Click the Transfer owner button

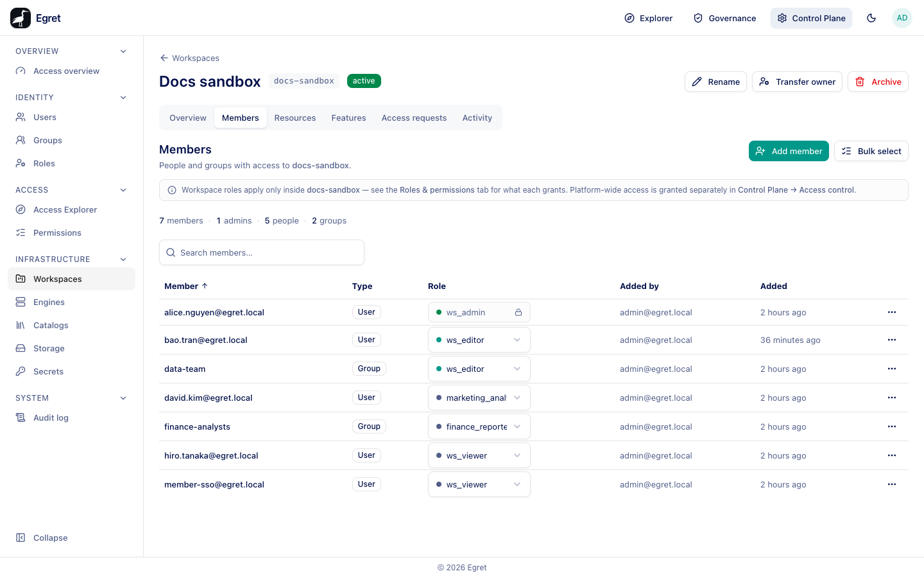[797, 82]
